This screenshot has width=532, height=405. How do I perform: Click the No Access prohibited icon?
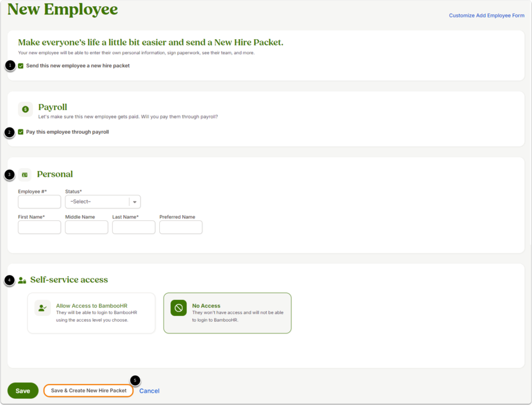[x=179, y=308]
